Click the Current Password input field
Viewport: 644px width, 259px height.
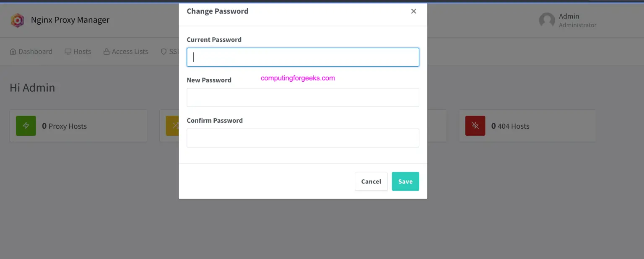tap(303, 57)
